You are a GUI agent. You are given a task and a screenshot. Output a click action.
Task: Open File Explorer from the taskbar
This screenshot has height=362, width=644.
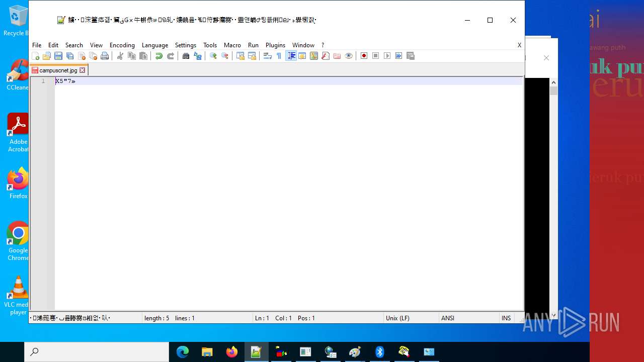point(207,352)
